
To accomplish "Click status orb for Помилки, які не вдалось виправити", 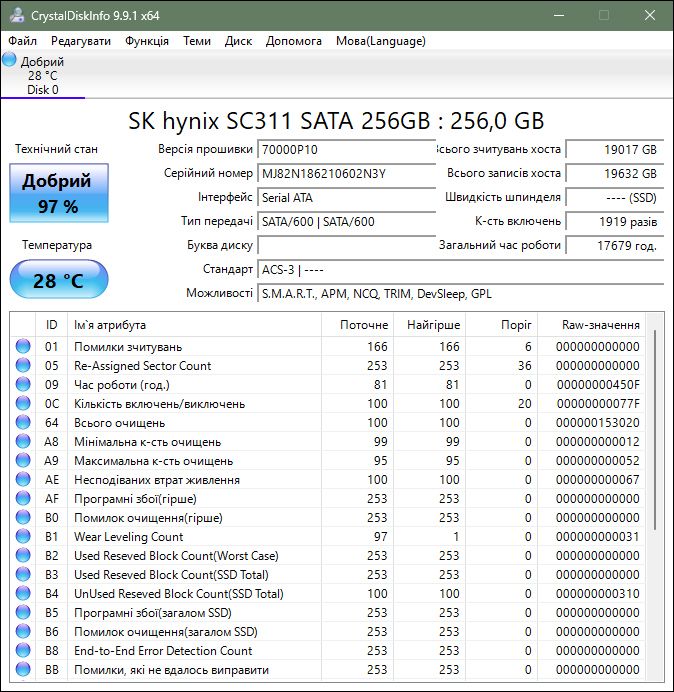I will (23, 669).
